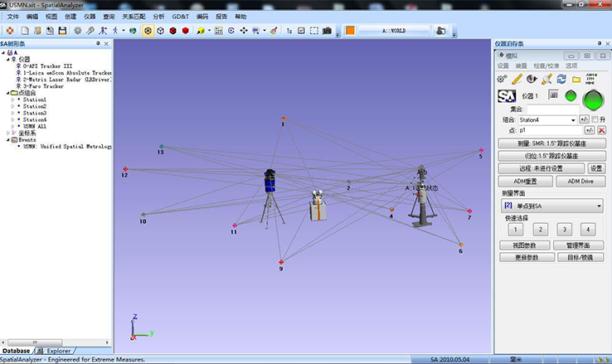Click the 目标/棱镜 button
The height and width of the screenshot is (364, 612).
(580, 258)
